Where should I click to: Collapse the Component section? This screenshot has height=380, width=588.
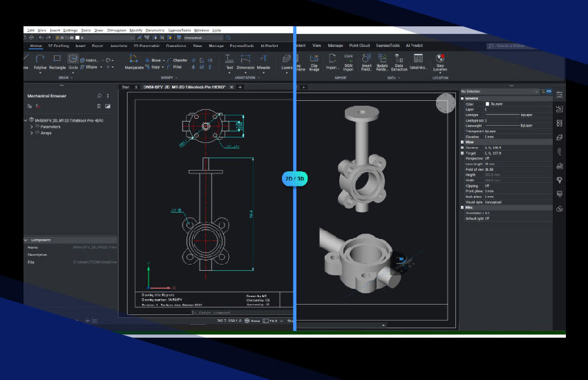[26, 240]
